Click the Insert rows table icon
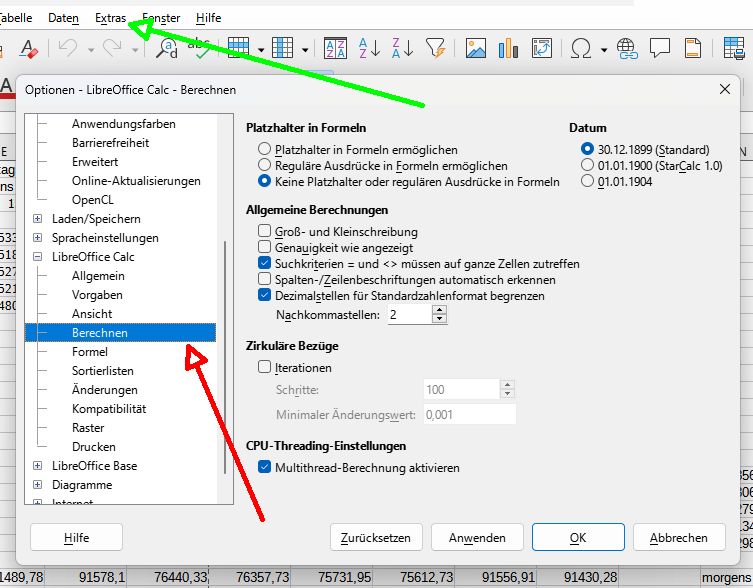This screenshot has height=588, width=753. tap(238, 49)
